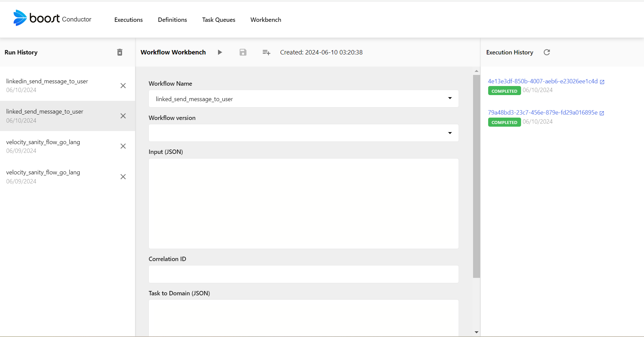Expand the Workflow version dropdown
644x337 pixels.
450,133
